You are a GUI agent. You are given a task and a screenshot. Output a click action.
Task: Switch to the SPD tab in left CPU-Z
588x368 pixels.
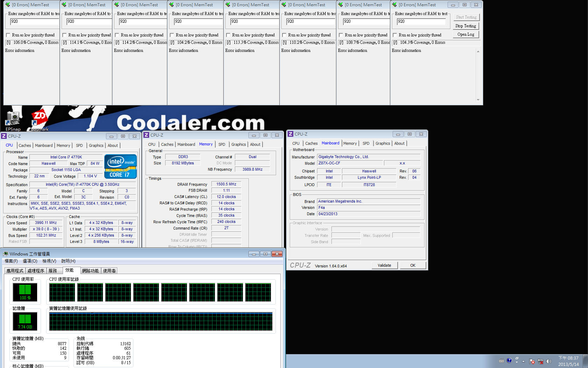pyautogui.click(x=79, y=145)
